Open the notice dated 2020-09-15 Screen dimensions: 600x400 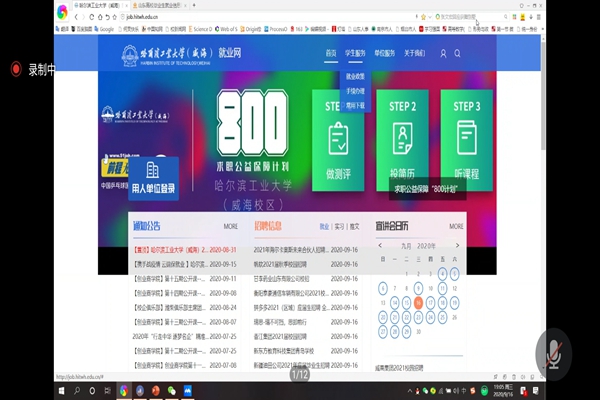pos(185,264)
